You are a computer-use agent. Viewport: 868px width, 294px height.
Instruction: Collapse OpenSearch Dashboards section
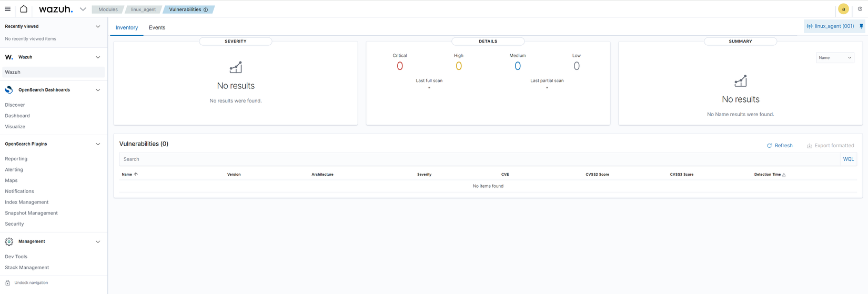point(98,90)
